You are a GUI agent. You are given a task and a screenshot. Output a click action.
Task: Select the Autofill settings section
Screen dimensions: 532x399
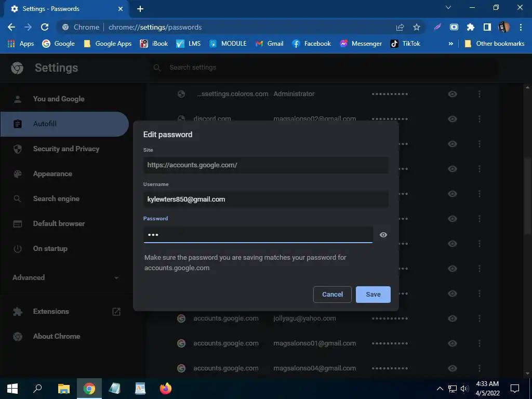pyautogui.click(x=64, y=124)
